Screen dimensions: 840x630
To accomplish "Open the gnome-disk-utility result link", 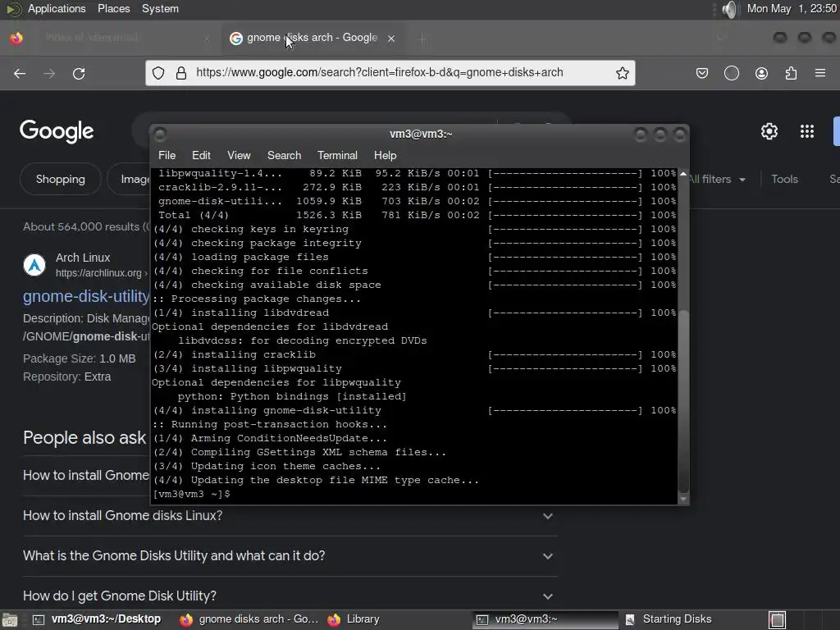I will [86, 296].
